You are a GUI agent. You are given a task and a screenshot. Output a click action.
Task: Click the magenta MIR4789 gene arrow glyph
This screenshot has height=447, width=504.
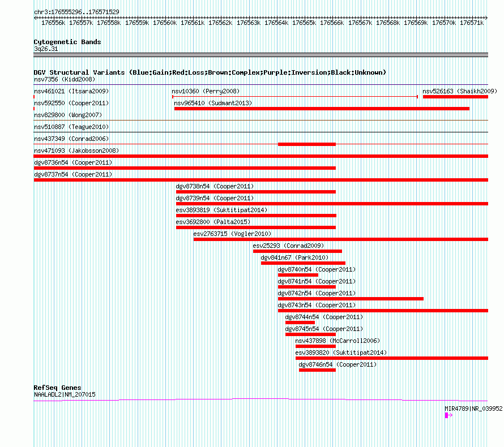[x=449, y=415]
